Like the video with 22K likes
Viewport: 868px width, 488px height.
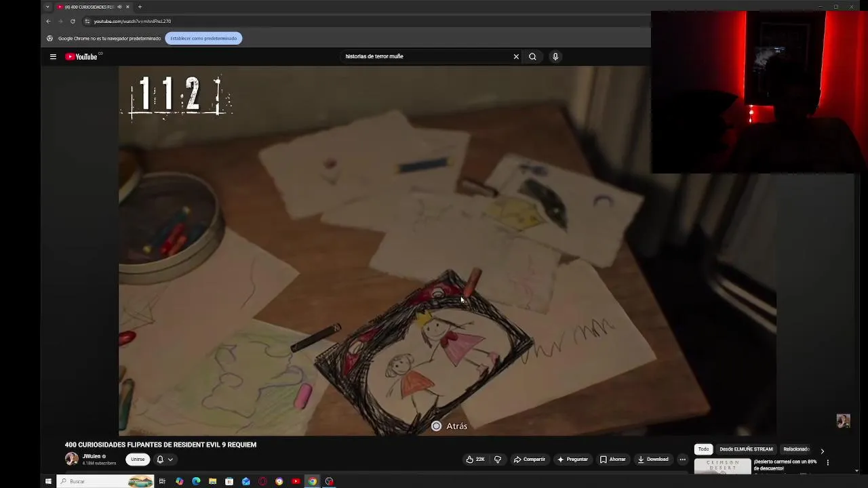pyautogui.click(x=475, y=460)
